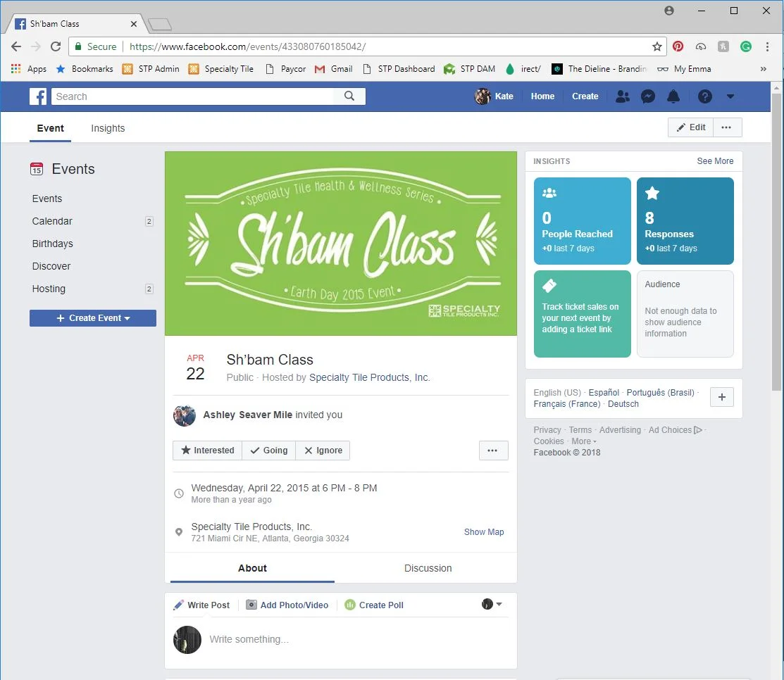Screen dimensions: 784x680
Task: Open more options beside Edit button
Action: point(727,127)
